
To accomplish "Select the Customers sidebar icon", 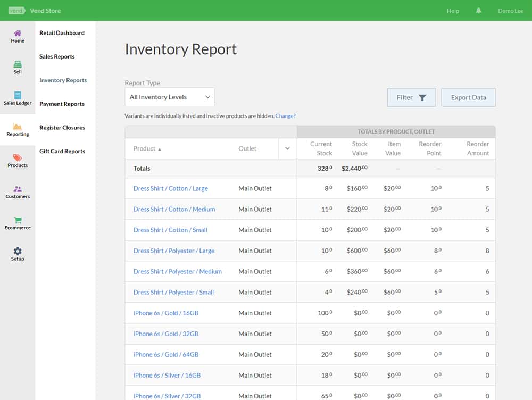I will click(x=18, y=192).
